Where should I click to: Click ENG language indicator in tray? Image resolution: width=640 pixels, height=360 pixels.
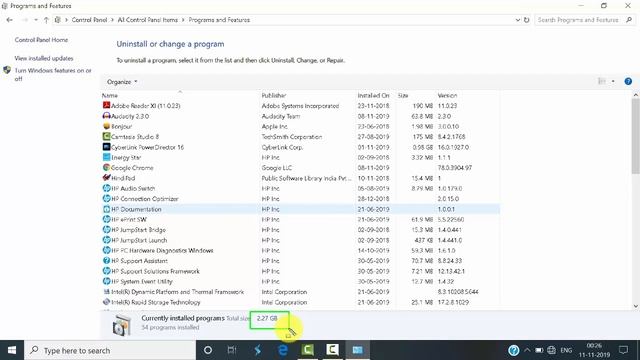566,350
